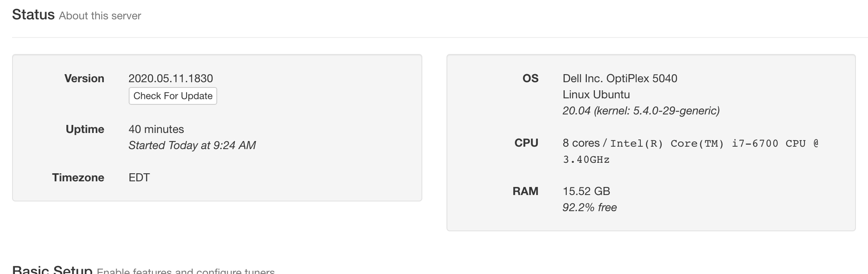
Task: Click the Timezone label
Action: [78, 177]
